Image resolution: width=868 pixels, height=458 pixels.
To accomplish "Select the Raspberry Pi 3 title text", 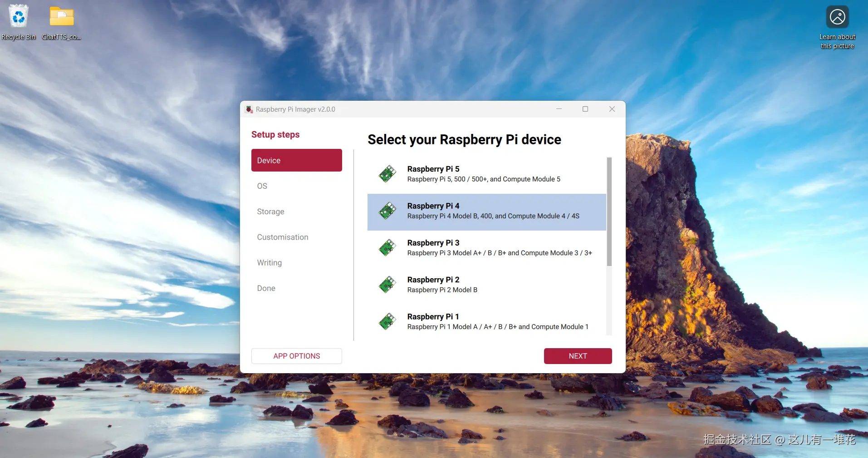I will point(433,243).
